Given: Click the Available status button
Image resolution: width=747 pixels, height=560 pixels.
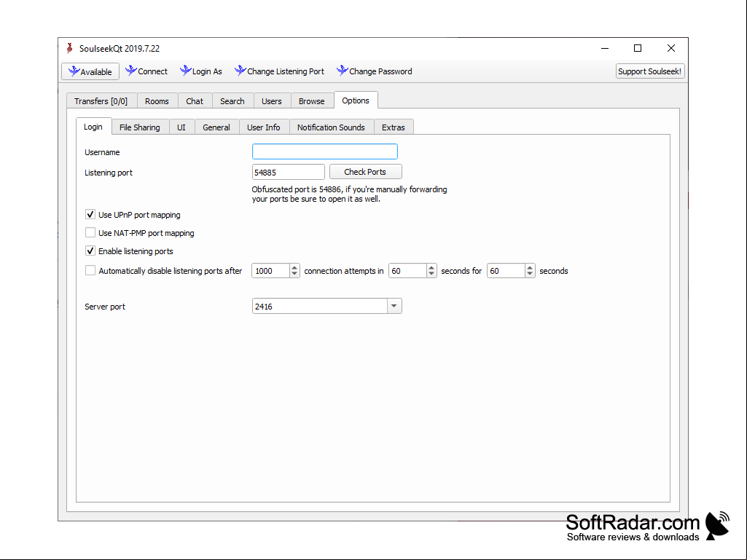Looking at the screenshot, I should point(90,71).
